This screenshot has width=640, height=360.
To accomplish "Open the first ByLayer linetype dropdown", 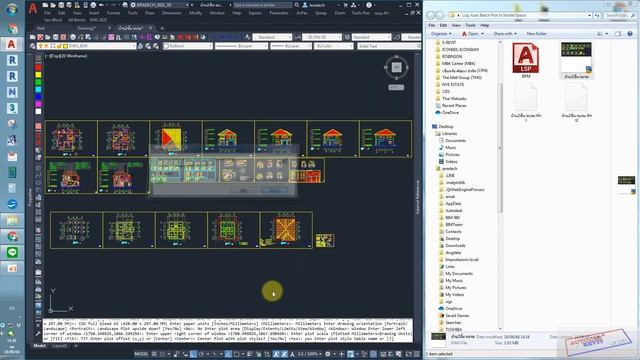I will click(241, 46).
